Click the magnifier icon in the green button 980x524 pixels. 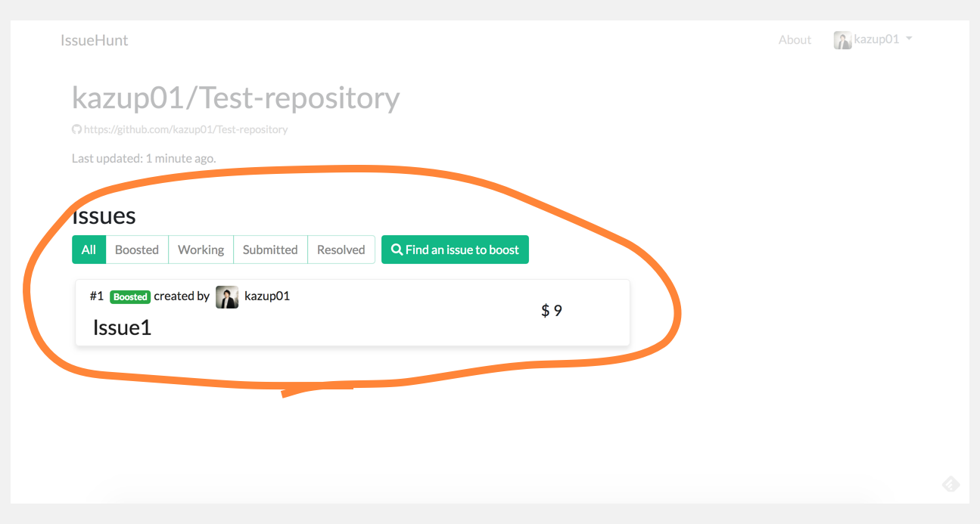pos(397,250)
